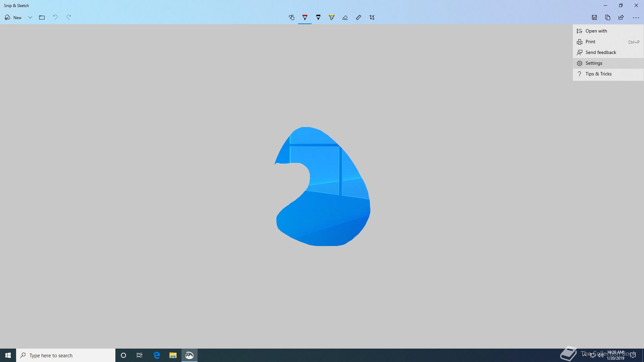Select Print from the menu

coord(608,42)
